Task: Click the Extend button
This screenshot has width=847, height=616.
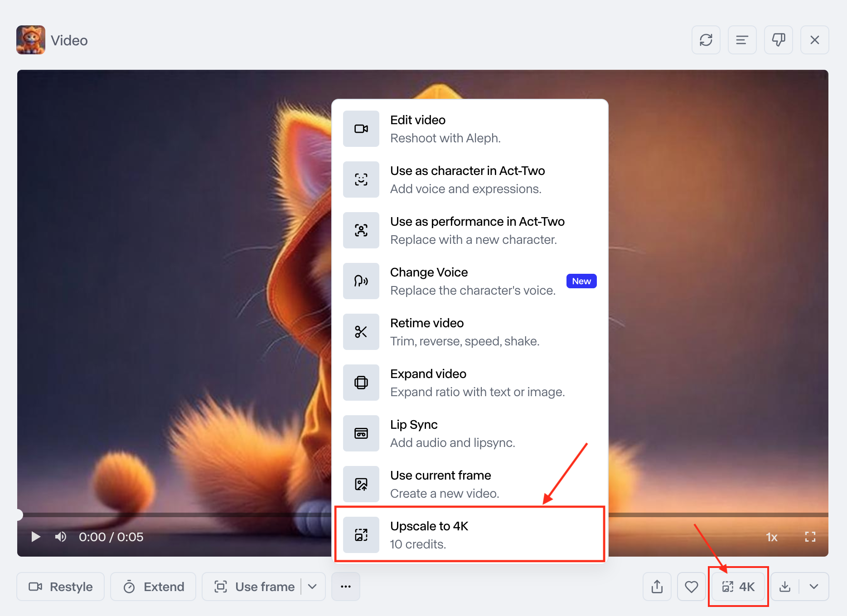Action: click(153, 587)
